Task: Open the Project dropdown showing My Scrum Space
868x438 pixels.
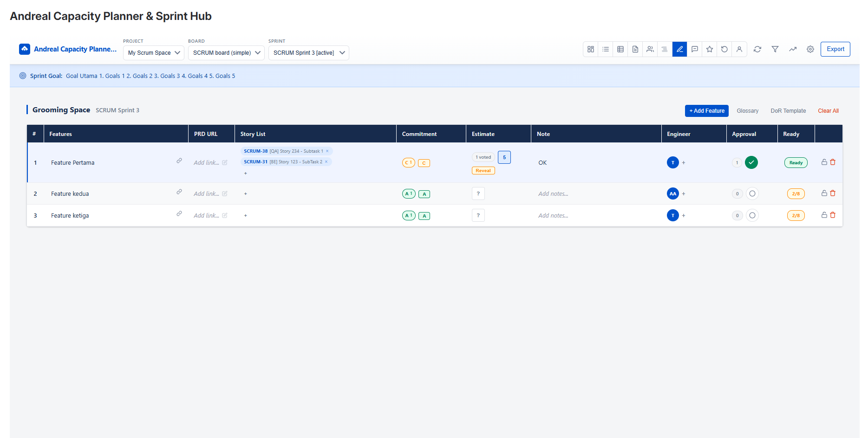Action: (153, 52)
